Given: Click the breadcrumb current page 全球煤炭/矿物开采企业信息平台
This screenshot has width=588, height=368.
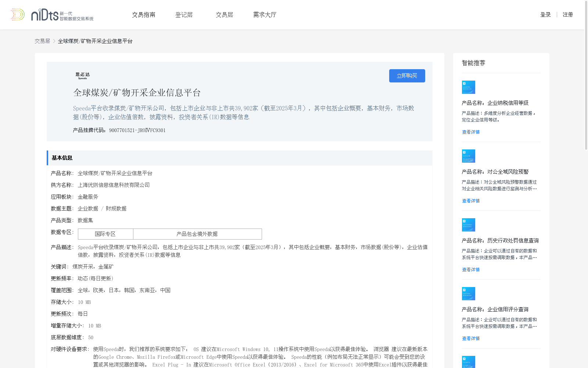Looking at the screenshot, I should [x=95, y=41].
